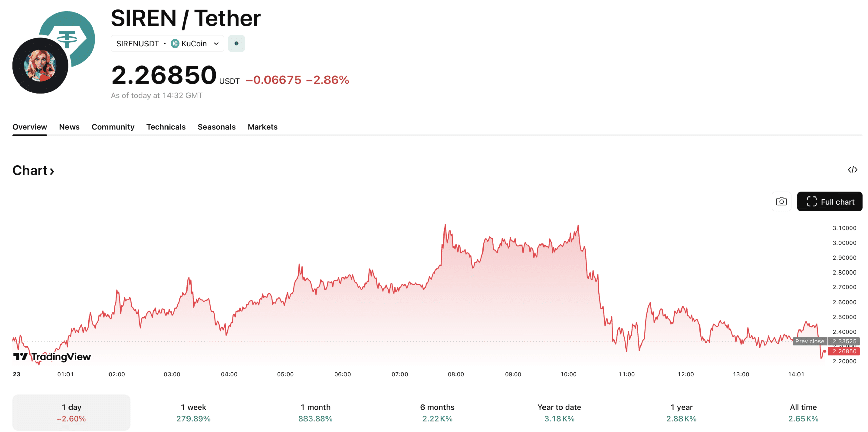Open the Full chart view
868x432 pixels.
830,201
